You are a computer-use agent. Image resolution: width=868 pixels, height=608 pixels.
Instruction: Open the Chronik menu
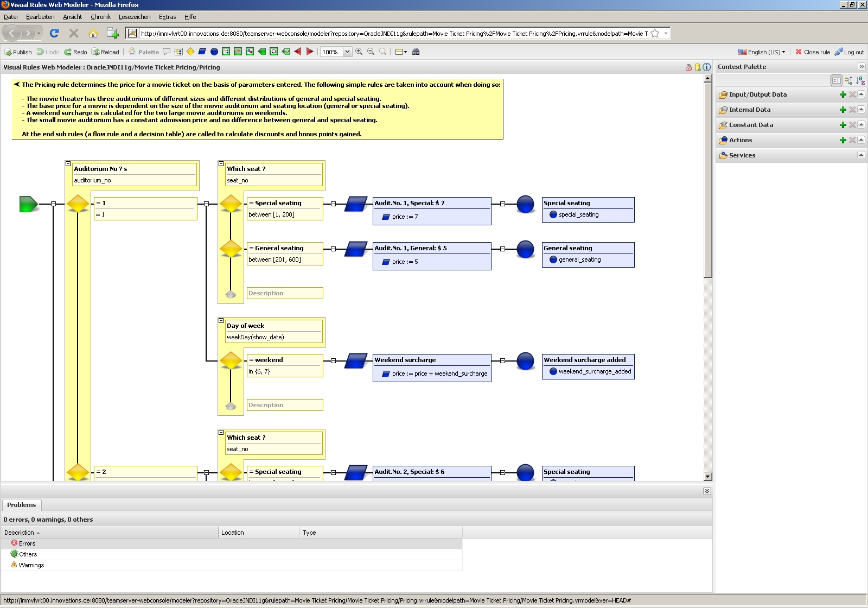tap(100, 17)
